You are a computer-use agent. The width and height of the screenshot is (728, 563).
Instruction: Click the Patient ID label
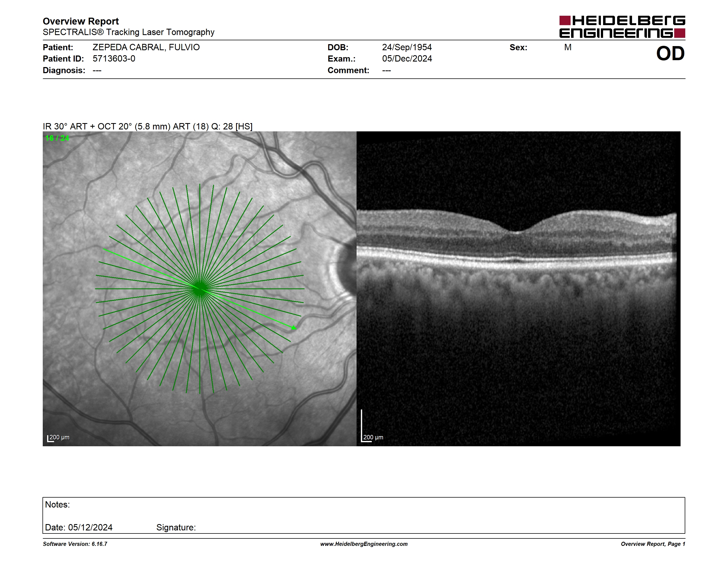coord(63,59)
